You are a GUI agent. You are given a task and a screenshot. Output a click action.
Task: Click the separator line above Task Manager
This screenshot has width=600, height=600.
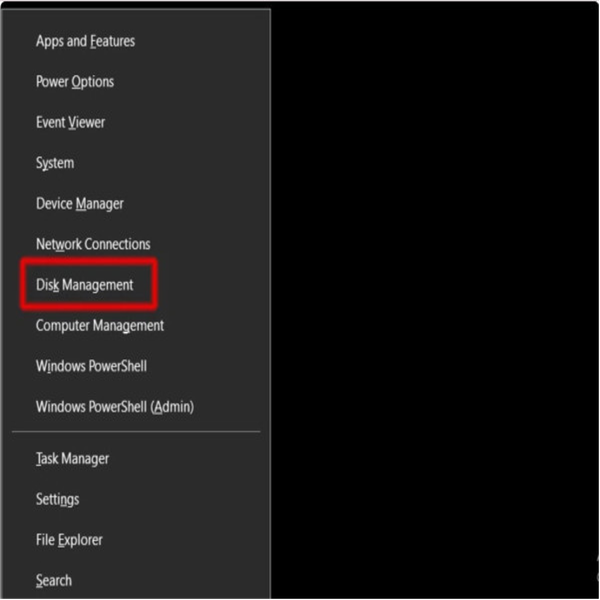[136, 432]
